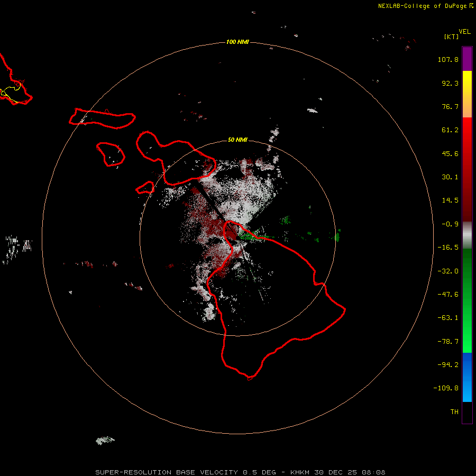The width and height of the screenshot is (476, 476).
Task: Select the -94.2 legend value
Action: pyautogui.click(x=448, y=365)
